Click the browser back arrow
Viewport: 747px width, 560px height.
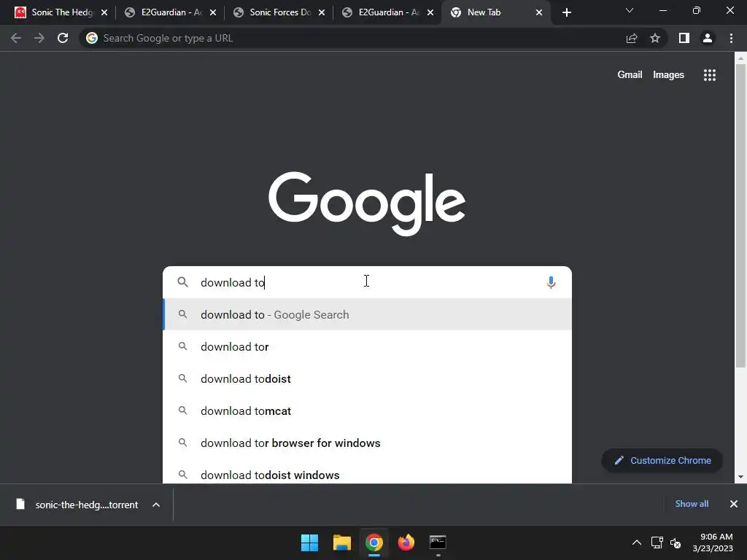coord(16,38)
